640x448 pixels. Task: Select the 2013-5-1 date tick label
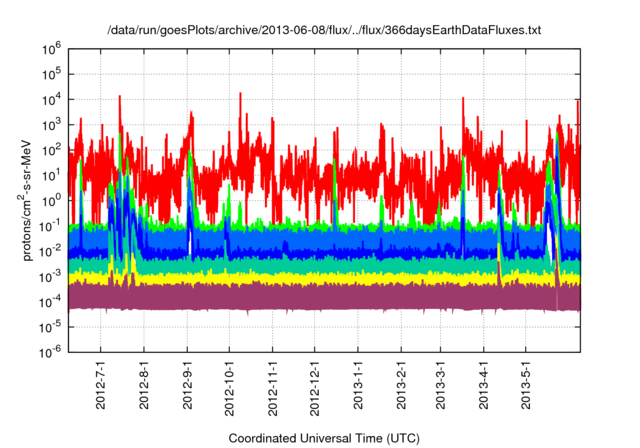526,385
